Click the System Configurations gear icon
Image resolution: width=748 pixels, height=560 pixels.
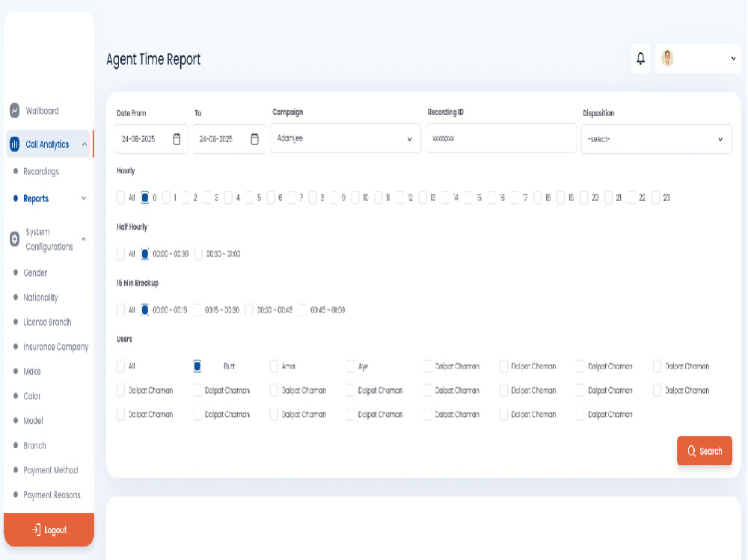[15, 239]
